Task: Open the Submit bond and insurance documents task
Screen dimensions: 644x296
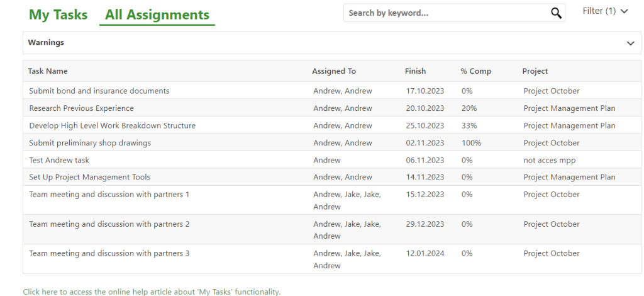Action: tap(99, 91)
